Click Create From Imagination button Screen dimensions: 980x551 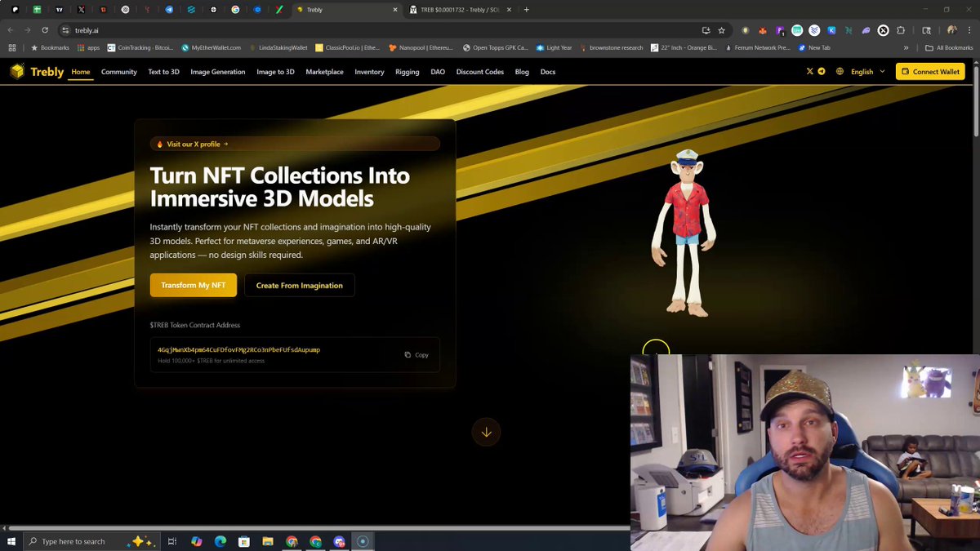click(300, 285)
